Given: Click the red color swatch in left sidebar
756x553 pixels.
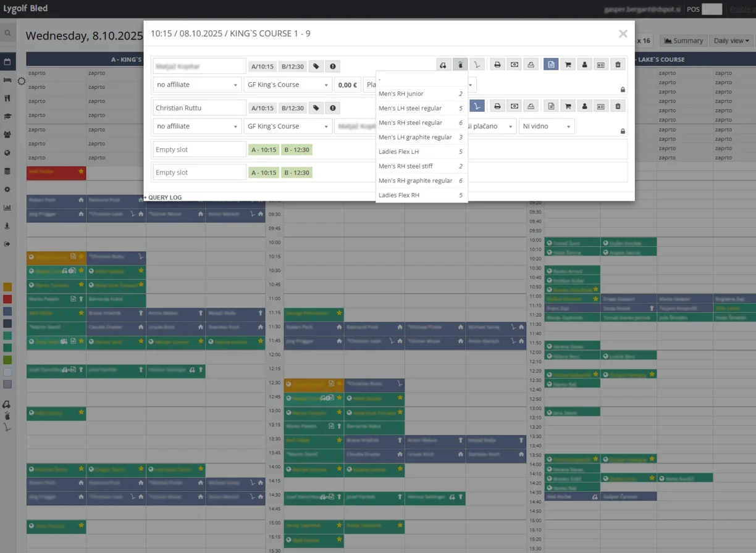Looking at the screenshot, I should (x=7, y=299).
